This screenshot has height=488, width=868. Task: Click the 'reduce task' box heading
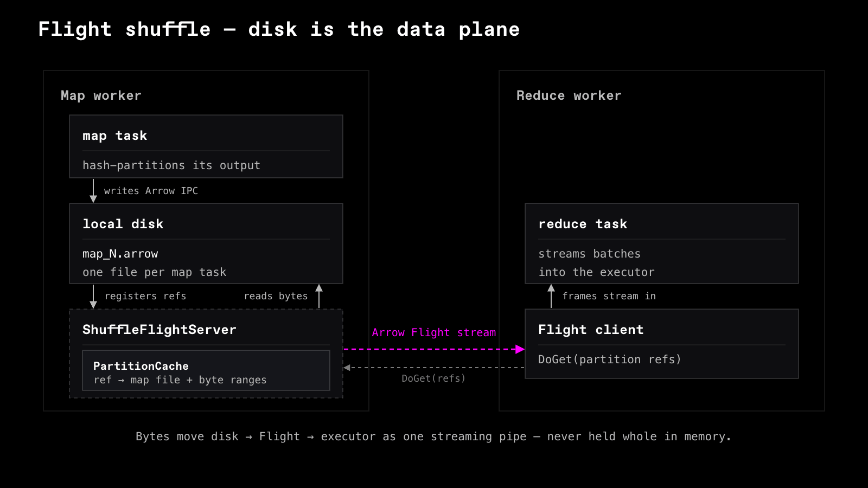click(x=583, y=224)
